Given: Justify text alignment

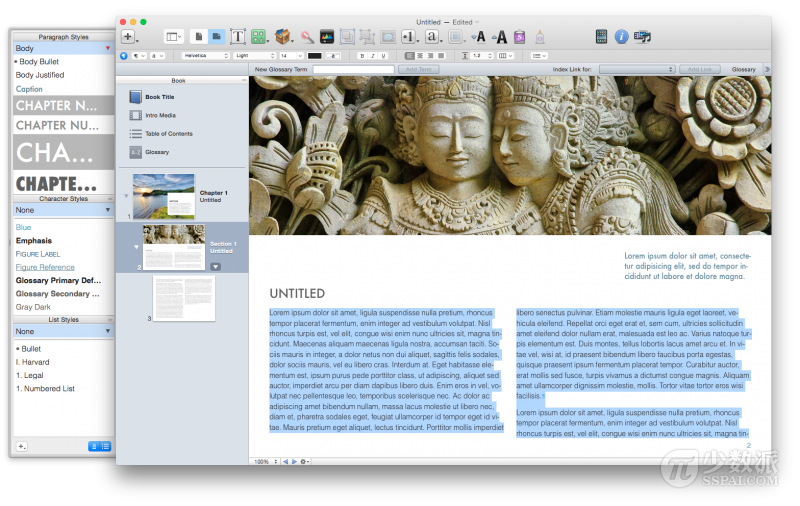Looking at the screenshot, I should click(441, 56).
